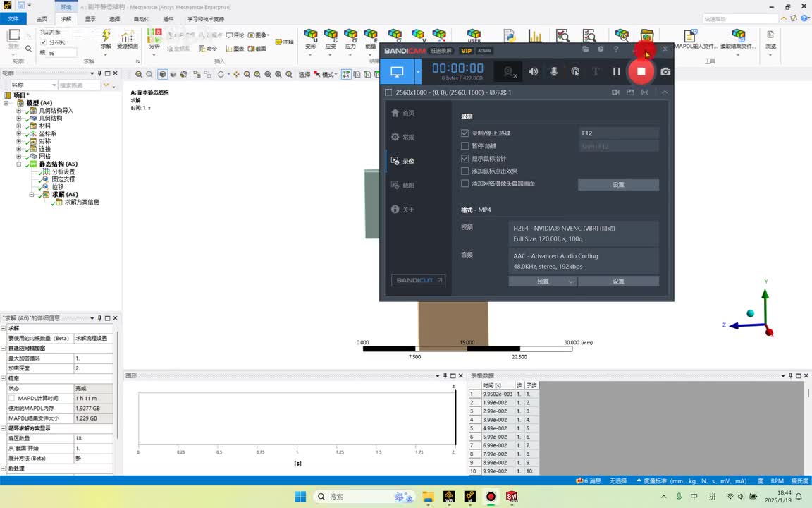Click the F12 hotkey input field
The width and height of the screenshot is (812, 508).
click(x=618, y=133)
